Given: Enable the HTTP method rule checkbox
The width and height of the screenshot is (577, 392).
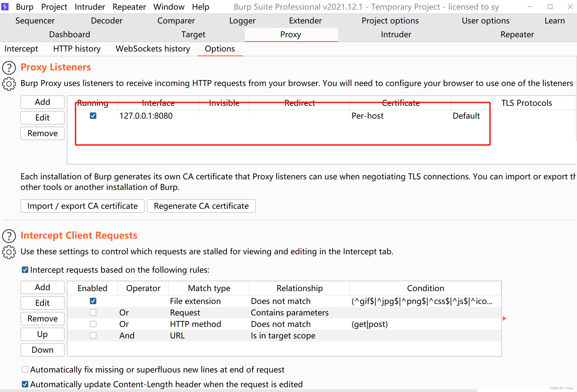Looking at the screenshot, I should click(x=93, y=324).
